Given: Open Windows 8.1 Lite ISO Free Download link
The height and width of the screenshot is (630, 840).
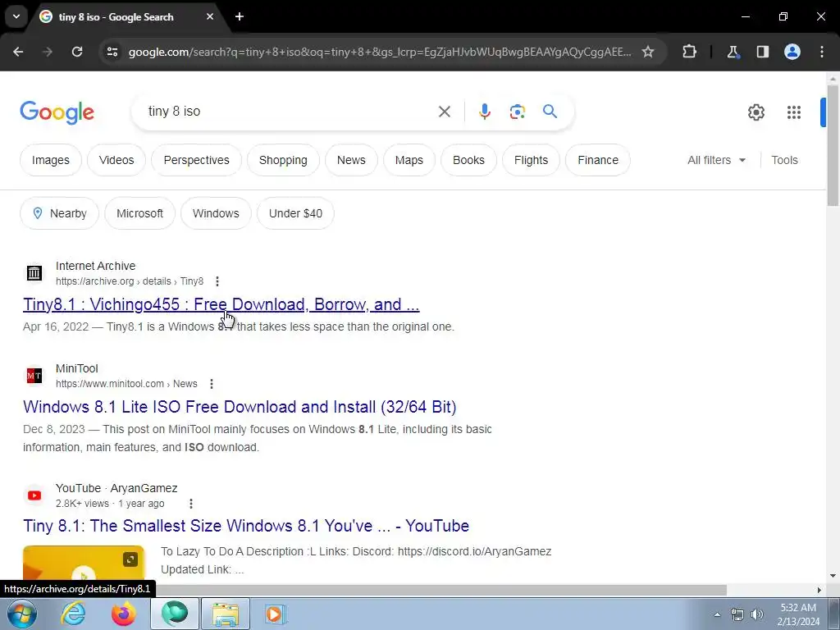Looking at the screenshot, I should pos(240,407).
